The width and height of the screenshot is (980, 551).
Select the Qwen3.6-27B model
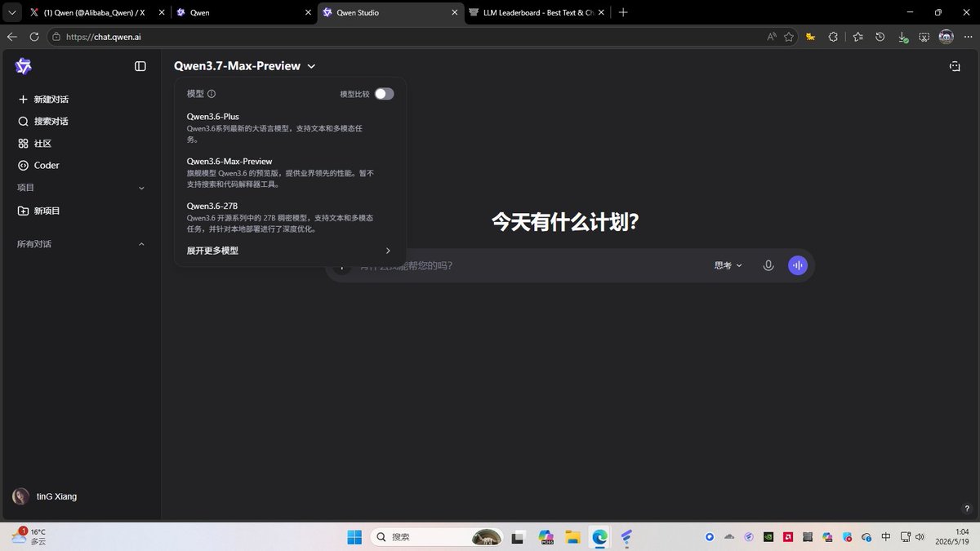coord(282,217)
